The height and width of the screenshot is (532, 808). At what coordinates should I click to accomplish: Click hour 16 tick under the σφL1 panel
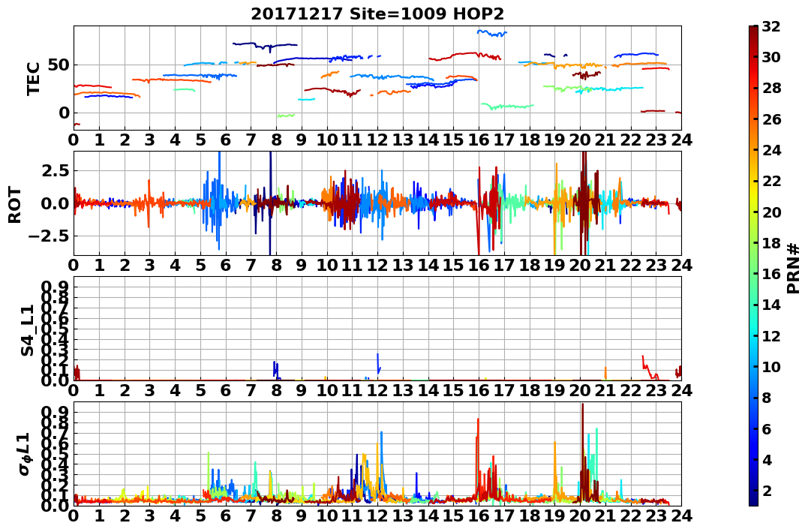(x=479, y=515)
